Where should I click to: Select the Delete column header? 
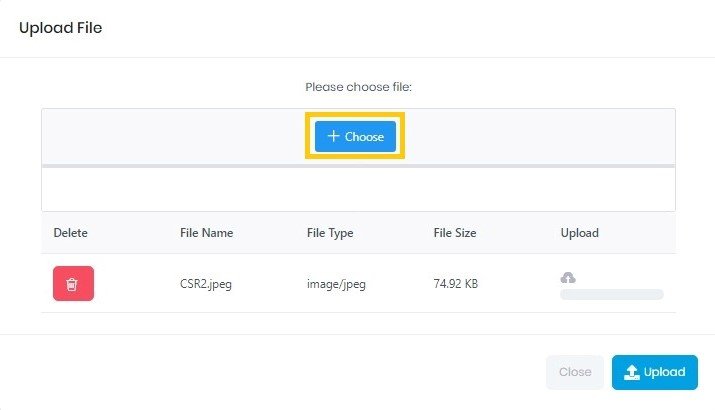(71, 233)
